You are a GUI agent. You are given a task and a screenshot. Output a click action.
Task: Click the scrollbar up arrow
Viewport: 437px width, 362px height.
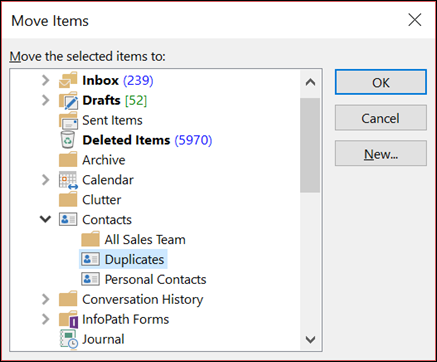click(x=310, y=82)
